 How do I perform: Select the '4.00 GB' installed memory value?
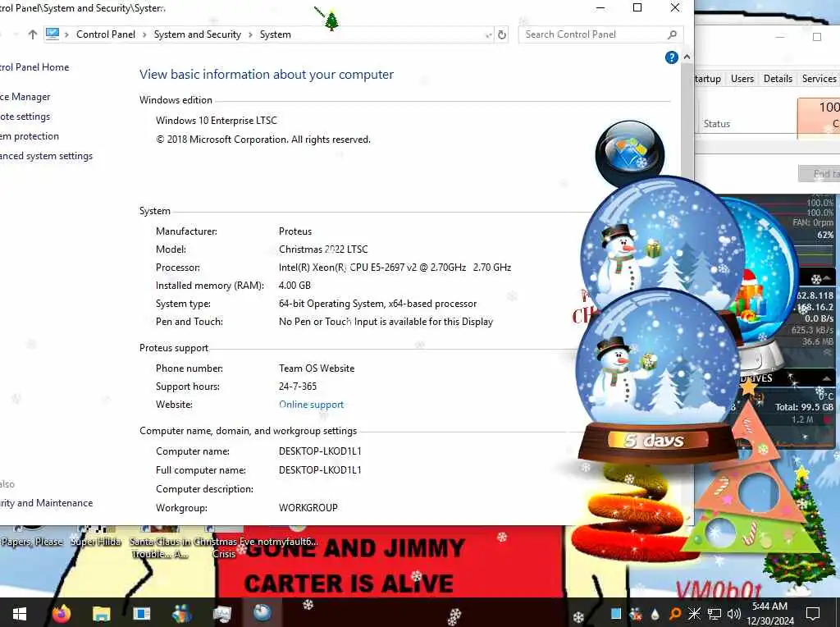click(294, 286)
